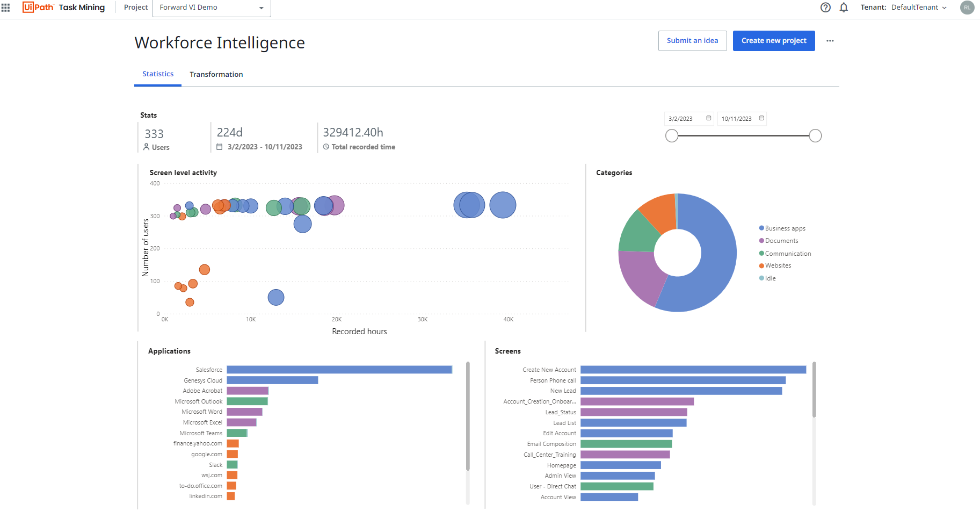
Task: Click the clock icon beside Total recorded time
Action: (x=326, y=147)
